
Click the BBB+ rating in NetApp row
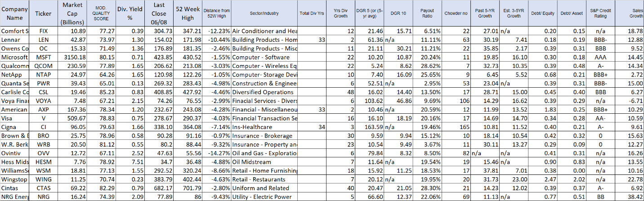[600, 75]
